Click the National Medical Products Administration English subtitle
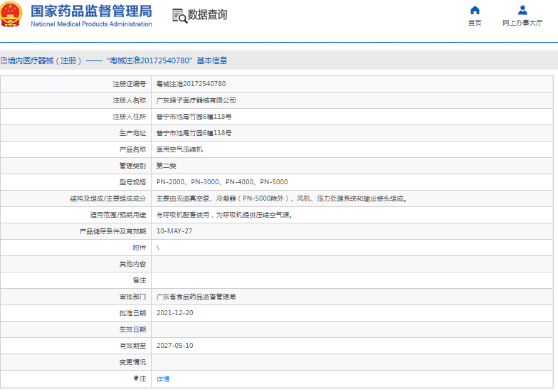The image size is (558, 392). pyautogui.click(x=91, y=24)
